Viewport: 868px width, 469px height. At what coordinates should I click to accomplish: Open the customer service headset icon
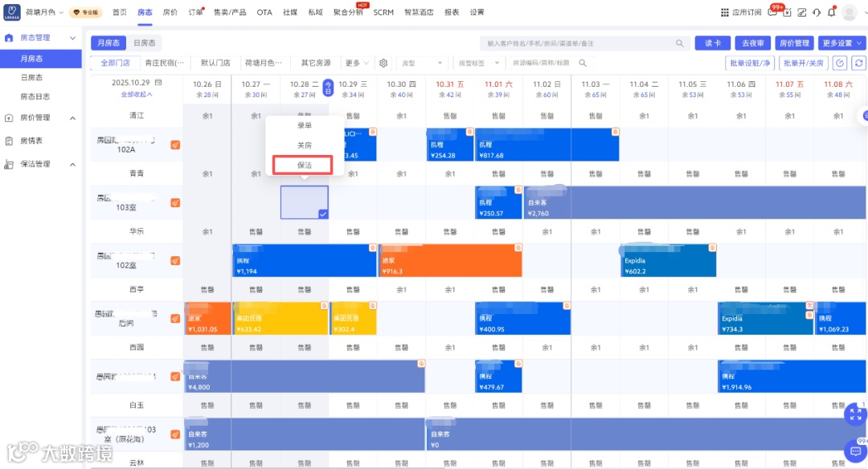[x=817, y=12]
